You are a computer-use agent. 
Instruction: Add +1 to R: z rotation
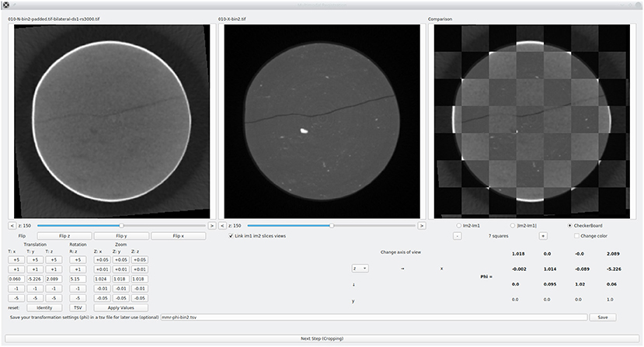[x=78, y=269]
